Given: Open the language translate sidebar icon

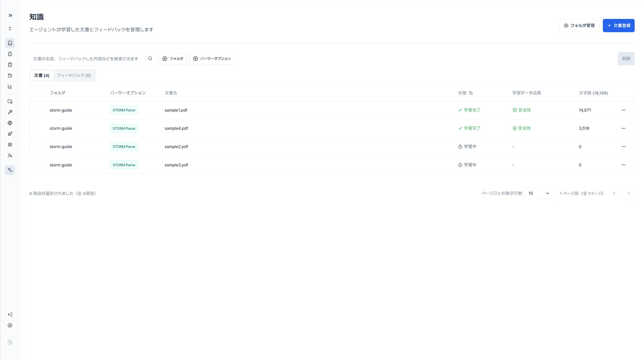Looking at the screenshot, I should [10, 170].
